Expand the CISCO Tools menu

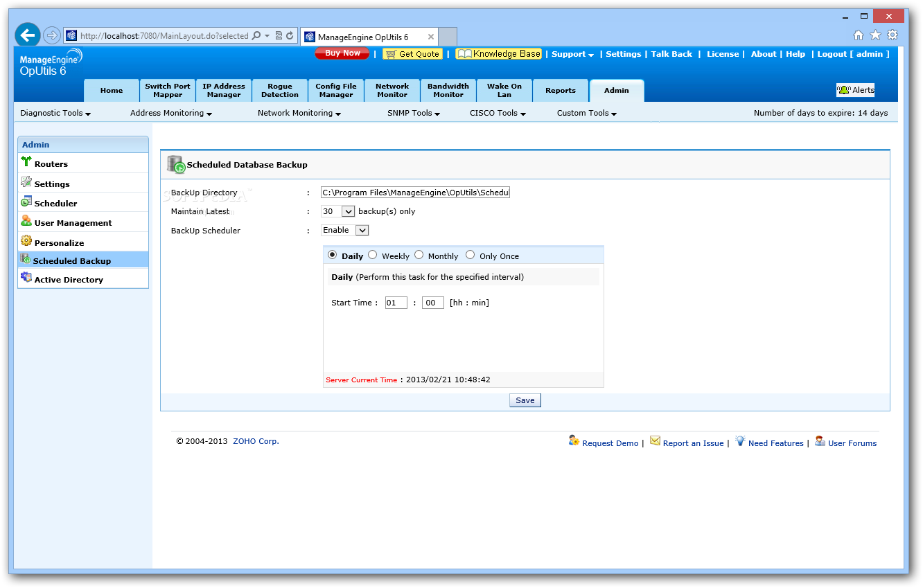point(498,113)
